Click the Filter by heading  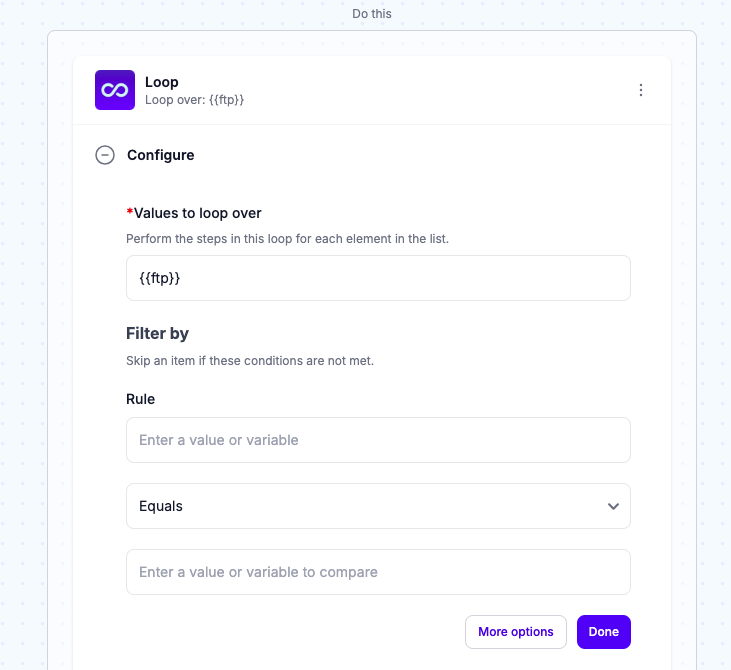pyautogui.click(x=157, y=333)
